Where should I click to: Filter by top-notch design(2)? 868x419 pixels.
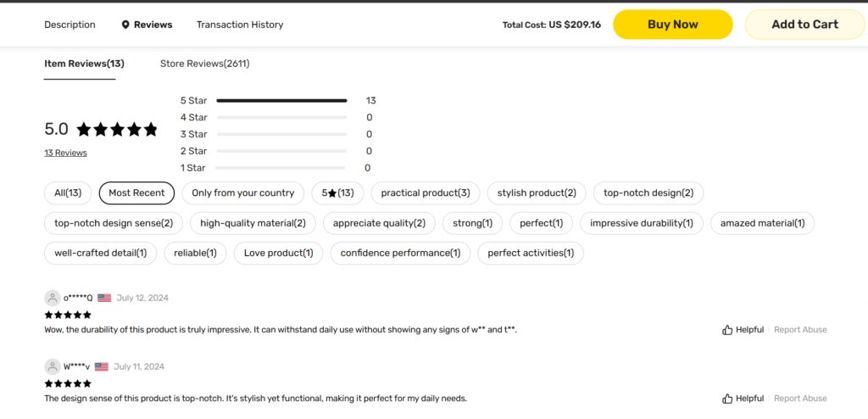point(648,193)
